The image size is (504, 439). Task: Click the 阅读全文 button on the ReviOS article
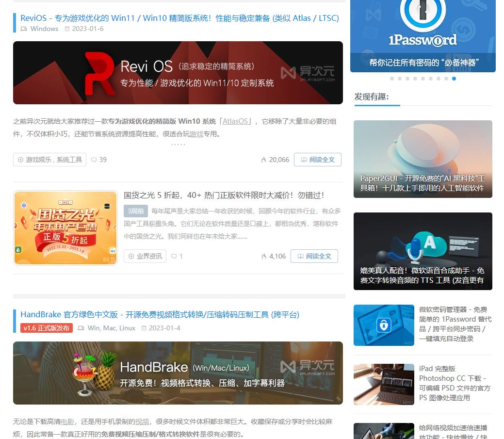(318, 160)
